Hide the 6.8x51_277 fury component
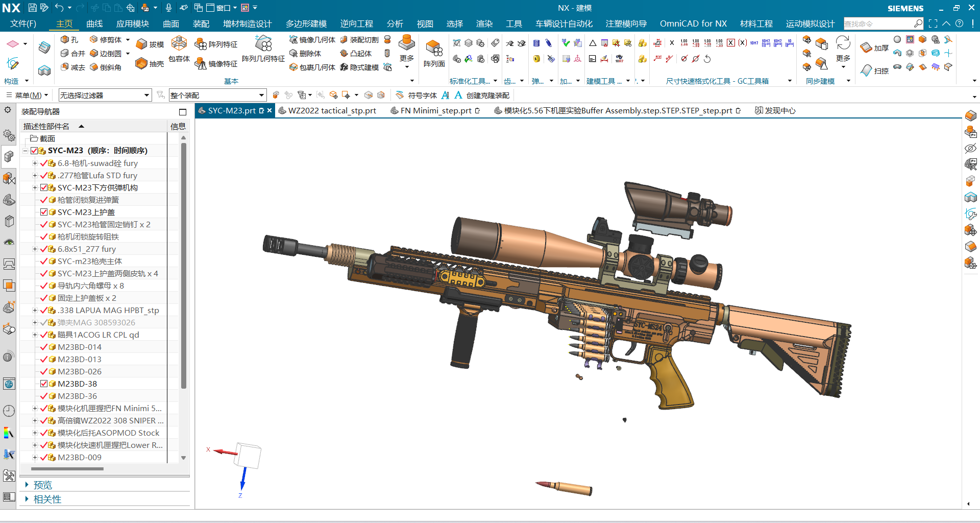The width and height of the screenshot is (980, 523). (44, 249)
